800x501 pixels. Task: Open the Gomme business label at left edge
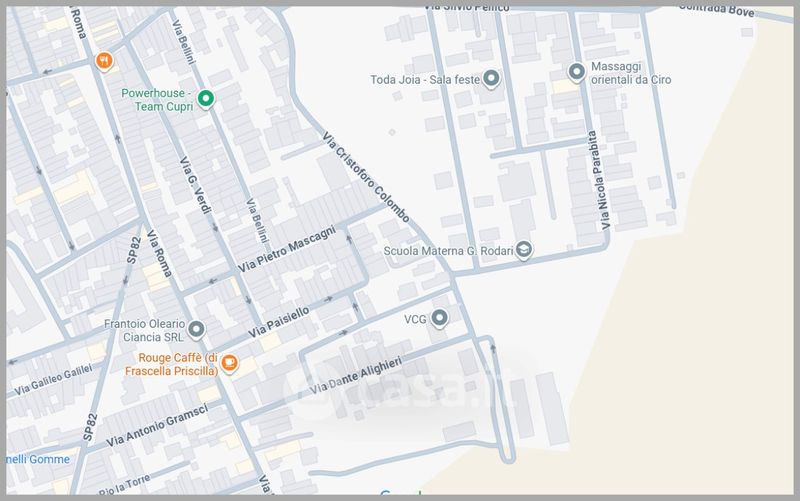pos(38,459)
